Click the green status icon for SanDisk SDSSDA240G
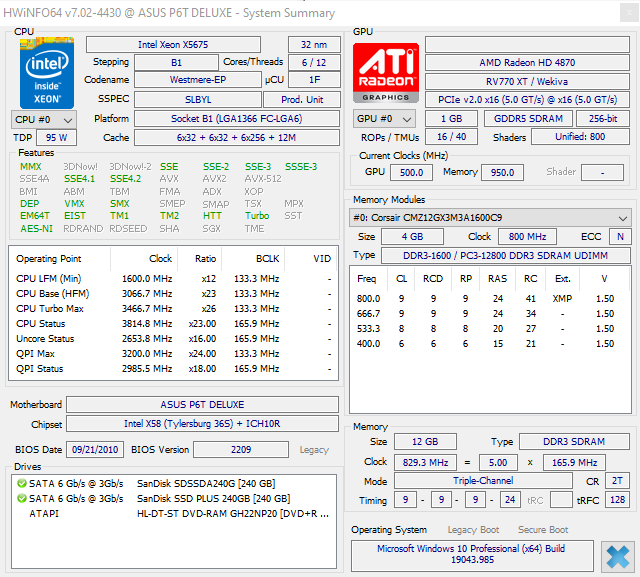The image size is (640, 577). click(22, 484)
